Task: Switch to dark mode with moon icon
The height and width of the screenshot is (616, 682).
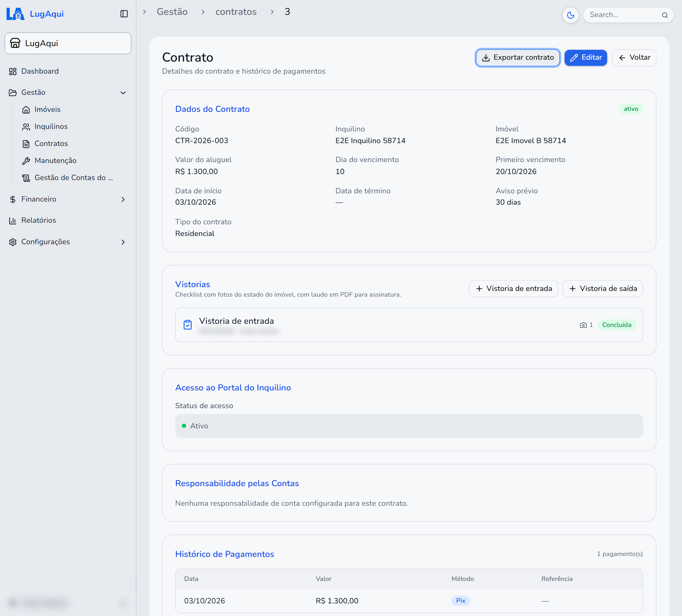Action: point(570,15)
